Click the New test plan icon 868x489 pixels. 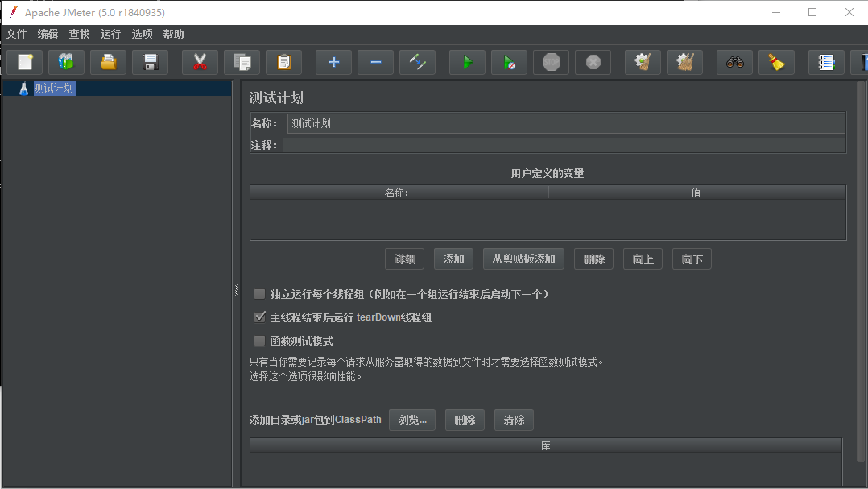25,62
